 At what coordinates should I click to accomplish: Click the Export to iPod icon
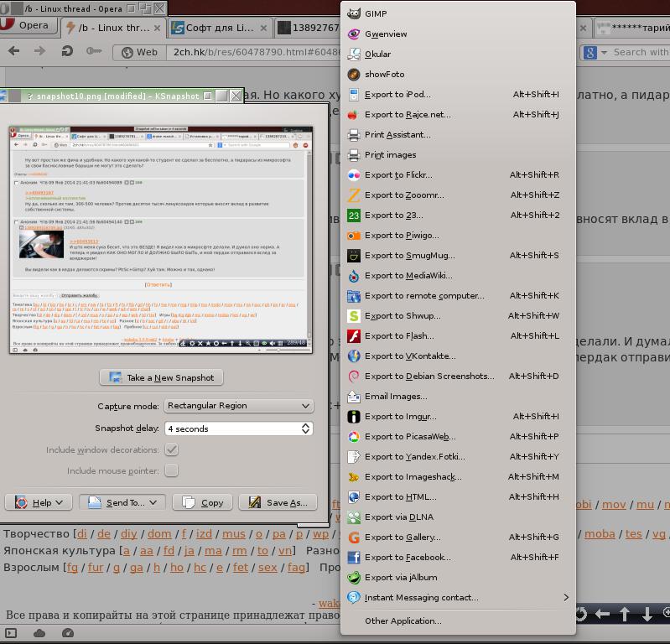(x=354, y=95)
